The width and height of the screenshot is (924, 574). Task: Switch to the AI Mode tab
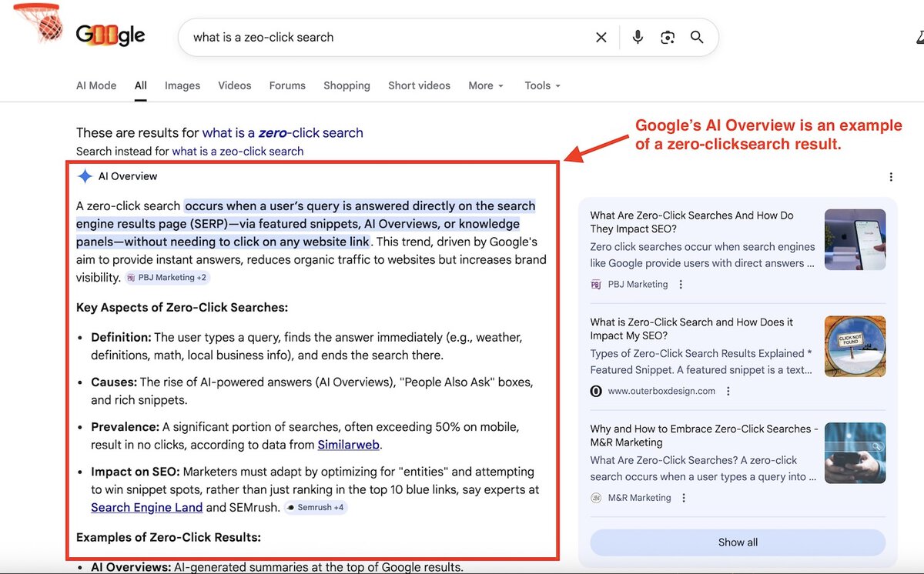click(96, 85)
